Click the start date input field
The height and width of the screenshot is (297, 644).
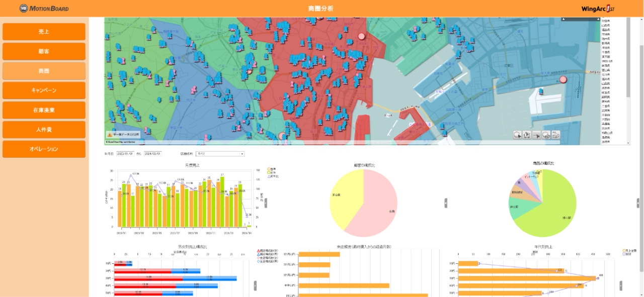pyautogui.click(x=125, y=154)
